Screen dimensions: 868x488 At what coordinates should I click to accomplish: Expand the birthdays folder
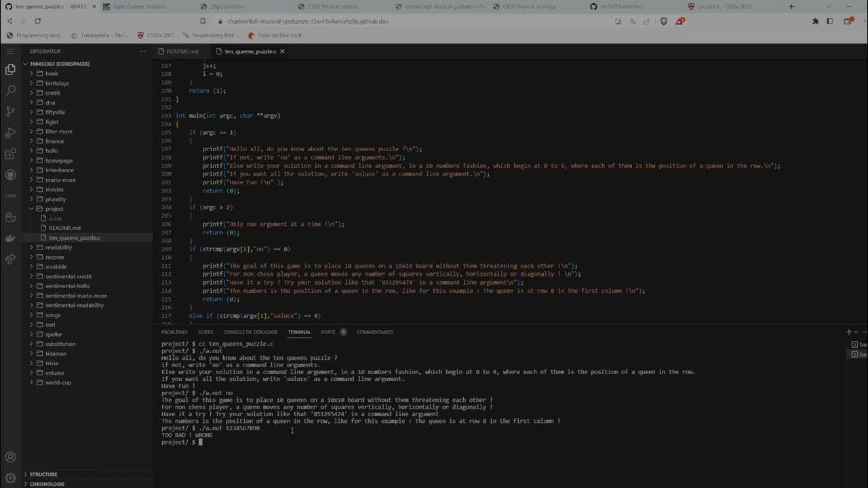pos(57,83)
